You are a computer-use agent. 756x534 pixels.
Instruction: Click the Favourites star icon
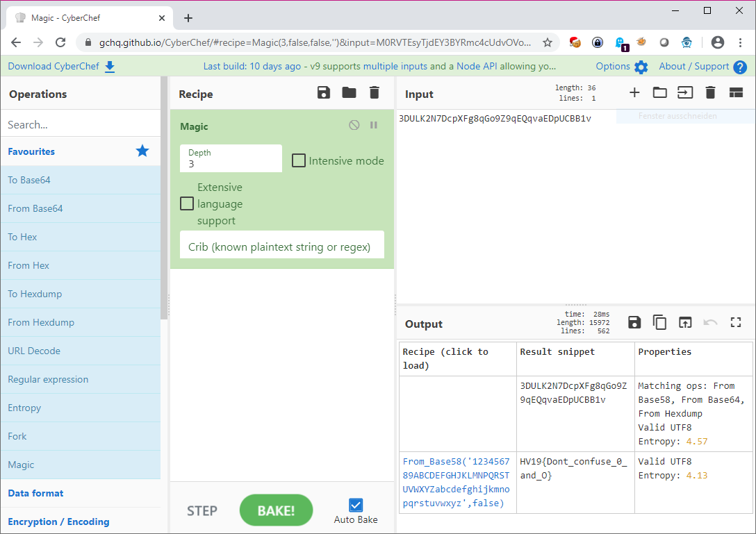click(142, 151)
